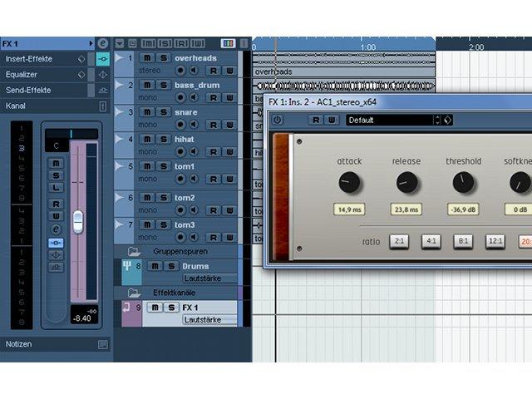Click the 'e' edit button in the channel strip
Screen dimensions: 532x399
pyautogui.click(x=56, y=229)
